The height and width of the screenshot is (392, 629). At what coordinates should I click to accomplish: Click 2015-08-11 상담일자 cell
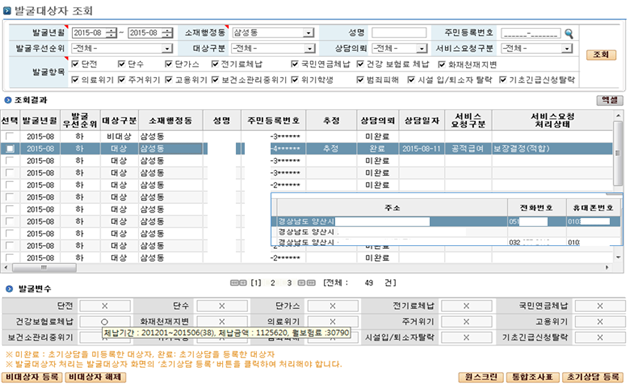(x=422, y=149)
